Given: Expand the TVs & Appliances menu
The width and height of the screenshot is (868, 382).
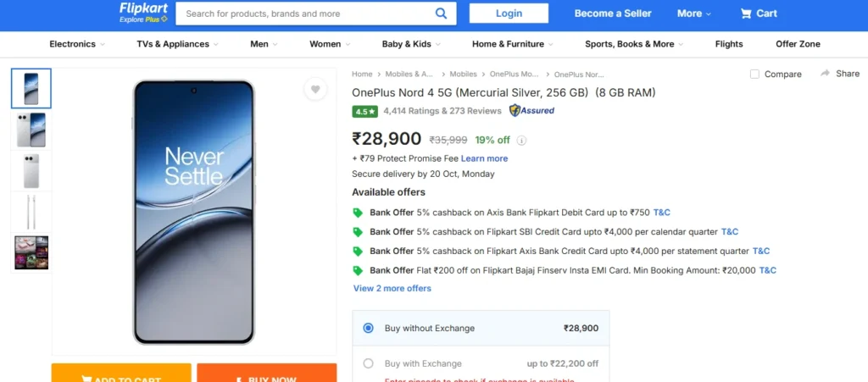Looking at the screenshot, I should 177,44.
